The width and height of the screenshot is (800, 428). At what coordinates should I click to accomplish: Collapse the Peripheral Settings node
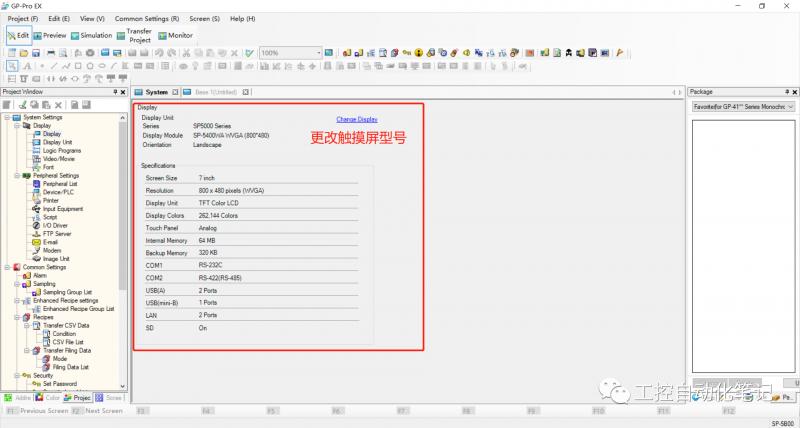tap(17, 175)
